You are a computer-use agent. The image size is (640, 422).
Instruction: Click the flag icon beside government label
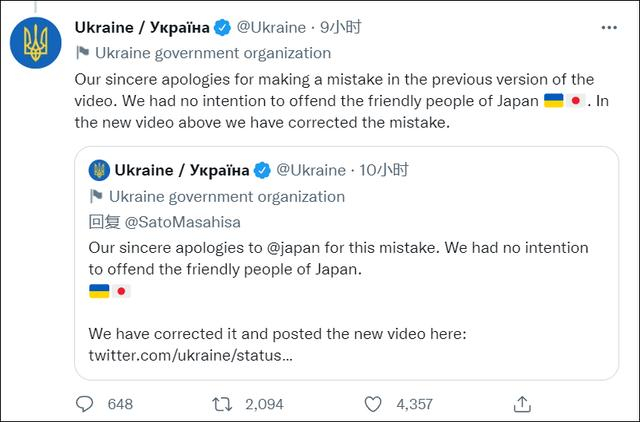(x=82, y=53)
